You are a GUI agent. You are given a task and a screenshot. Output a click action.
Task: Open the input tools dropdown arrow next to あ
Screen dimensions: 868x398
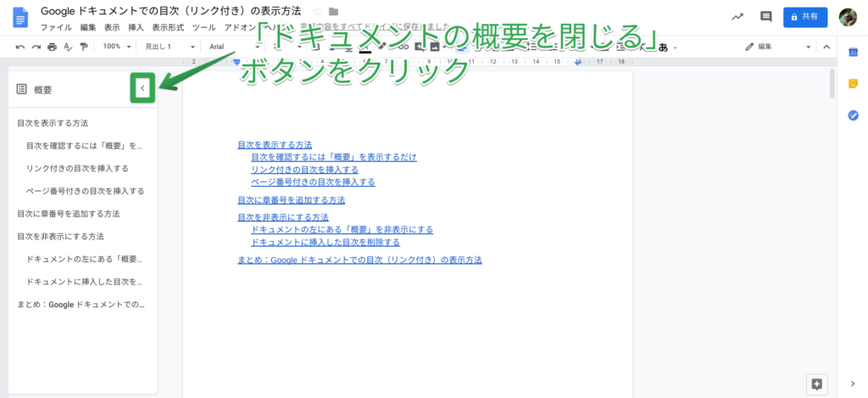pyautogui.click(x=676, y=48)
